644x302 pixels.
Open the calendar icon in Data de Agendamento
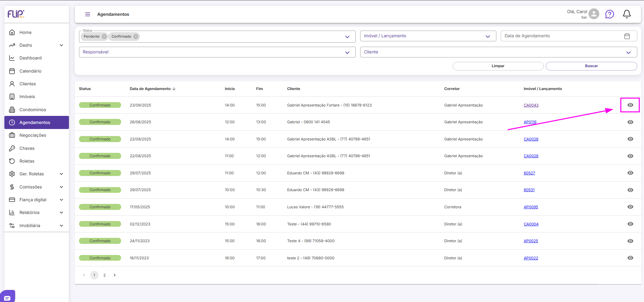(627, 36)
